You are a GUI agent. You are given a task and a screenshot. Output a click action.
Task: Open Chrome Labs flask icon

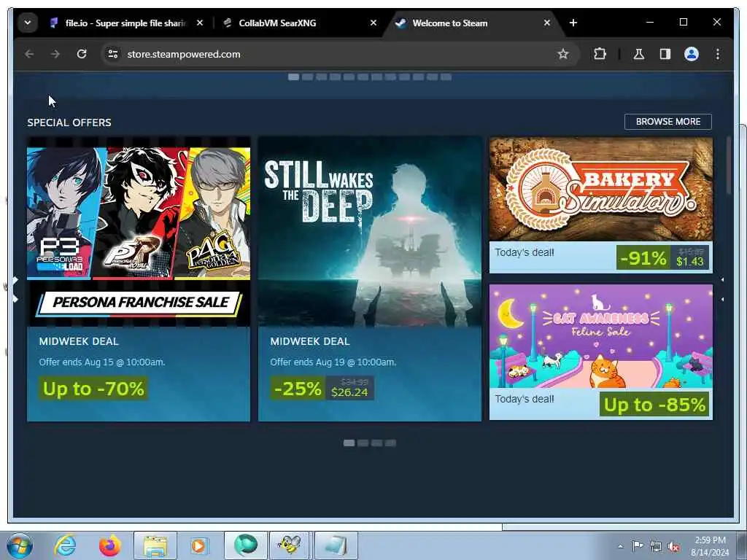click(639, 54)
